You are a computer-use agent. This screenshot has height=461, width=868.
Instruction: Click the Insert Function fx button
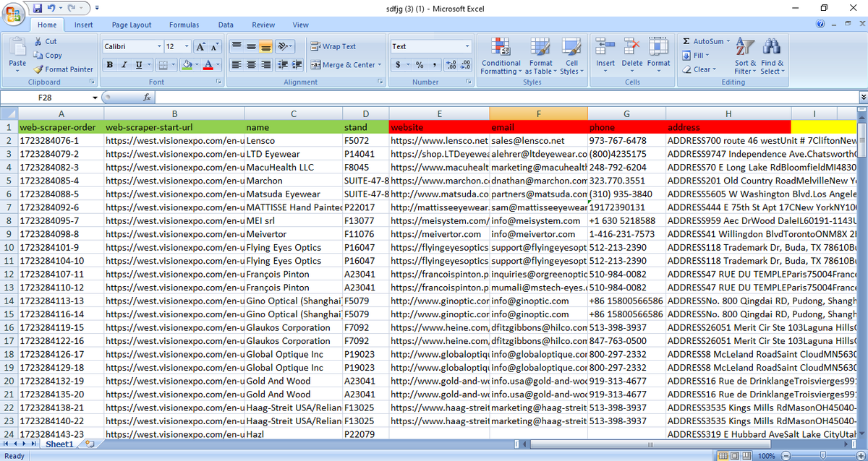[x=148, y=97]
